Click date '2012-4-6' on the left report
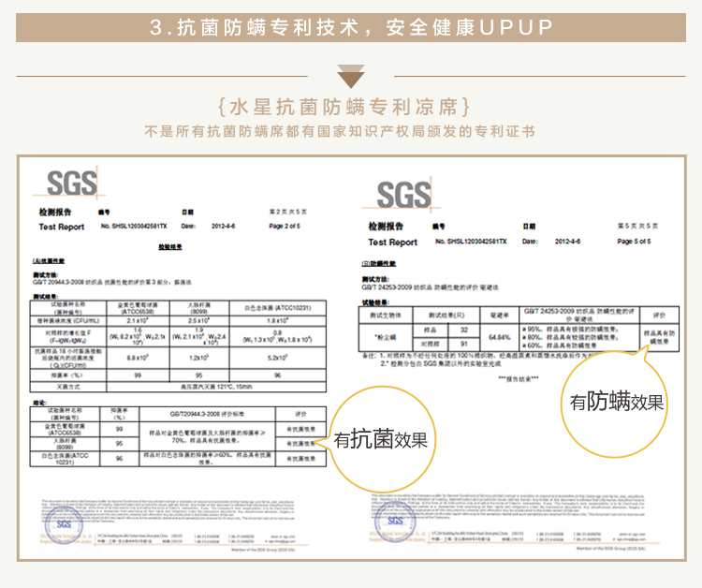This screenshot has width=702, height=588. [x=223, y=227]
